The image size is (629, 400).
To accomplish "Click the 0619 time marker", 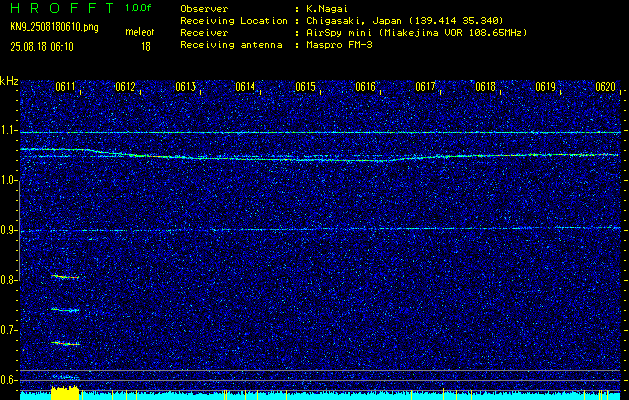I will [545, 86].
